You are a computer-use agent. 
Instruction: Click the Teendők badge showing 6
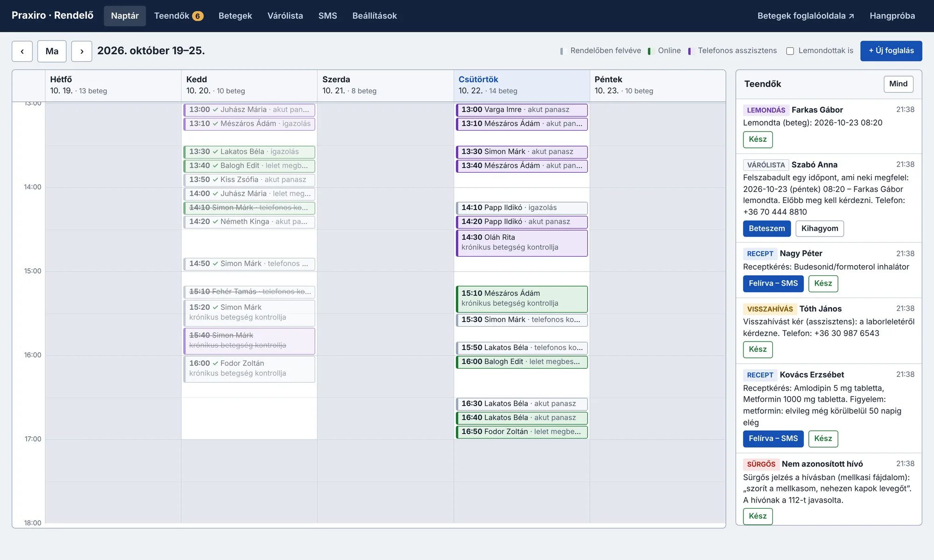tap(198, 16)
